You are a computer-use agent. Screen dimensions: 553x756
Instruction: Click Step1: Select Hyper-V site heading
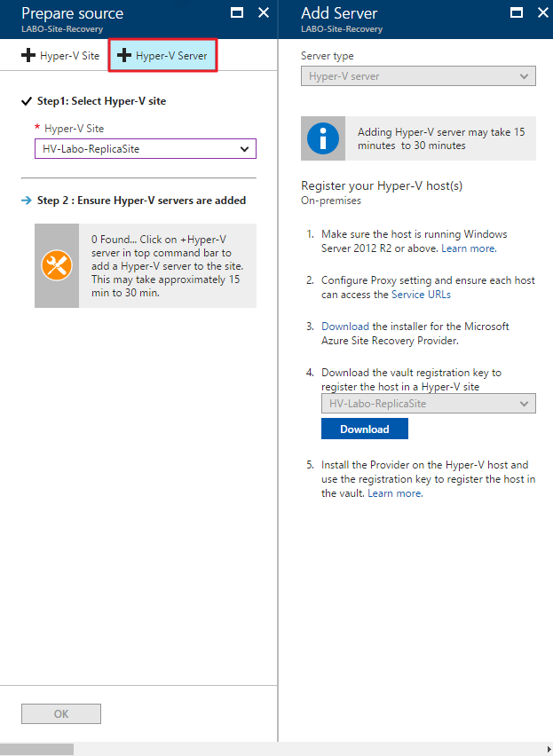coord(101,101)
